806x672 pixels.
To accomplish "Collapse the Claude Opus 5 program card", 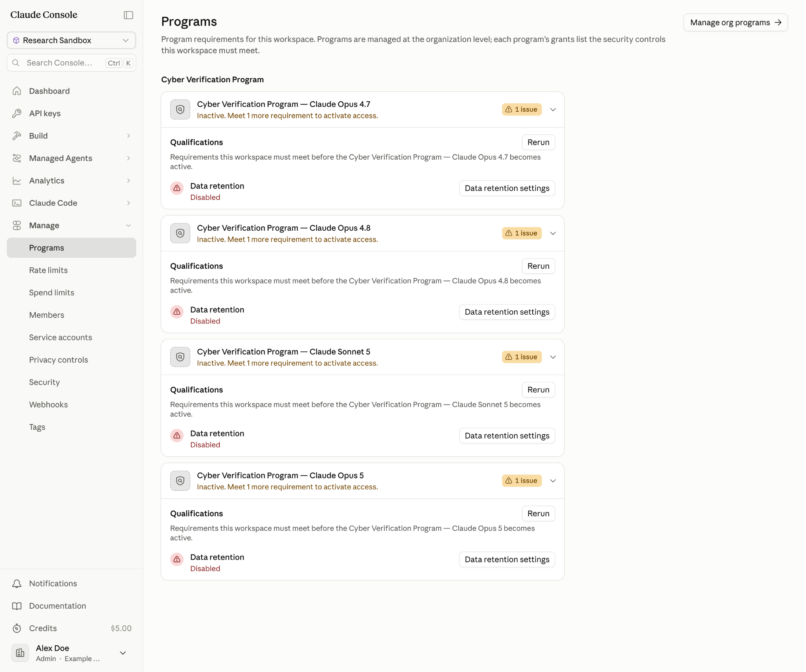I will tap(553, 481).
